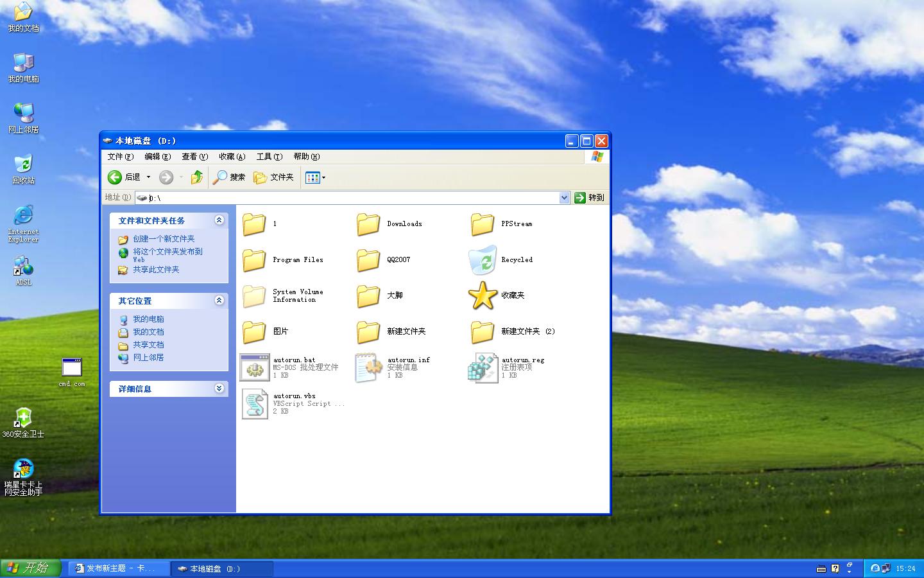Toggle the Folders (文件夹) toolbar button
This screenshot has height=578, width=924.
(x=274, y=177)
